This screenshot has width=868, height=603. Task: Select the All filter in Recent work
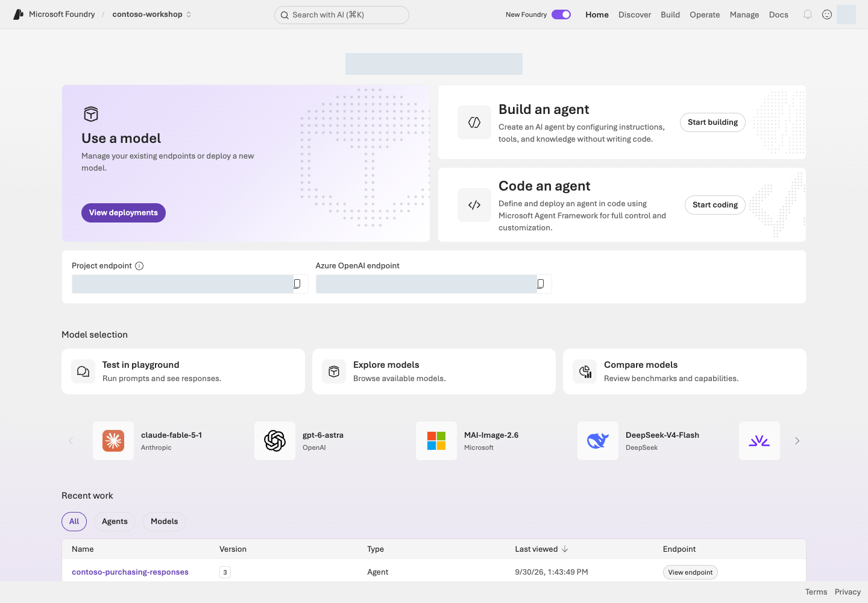click(74, 522)
